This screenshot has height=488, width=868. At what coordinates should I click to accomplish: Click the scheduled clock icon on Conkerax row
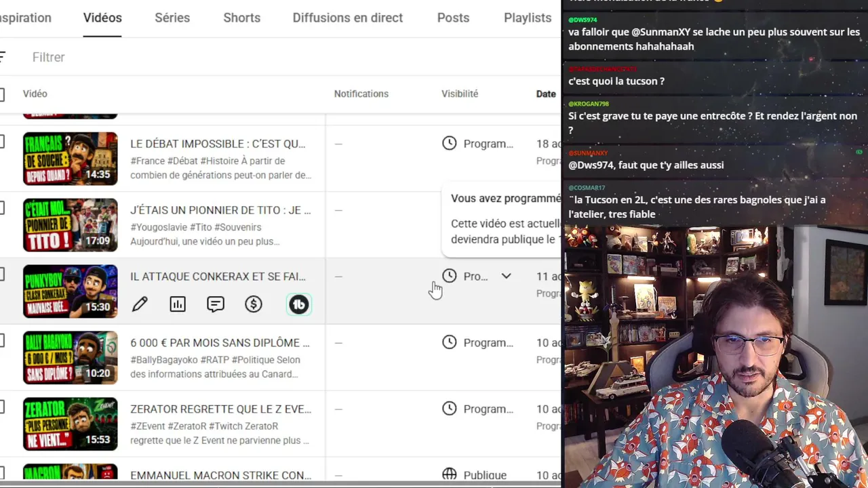(x=450, y=276)
